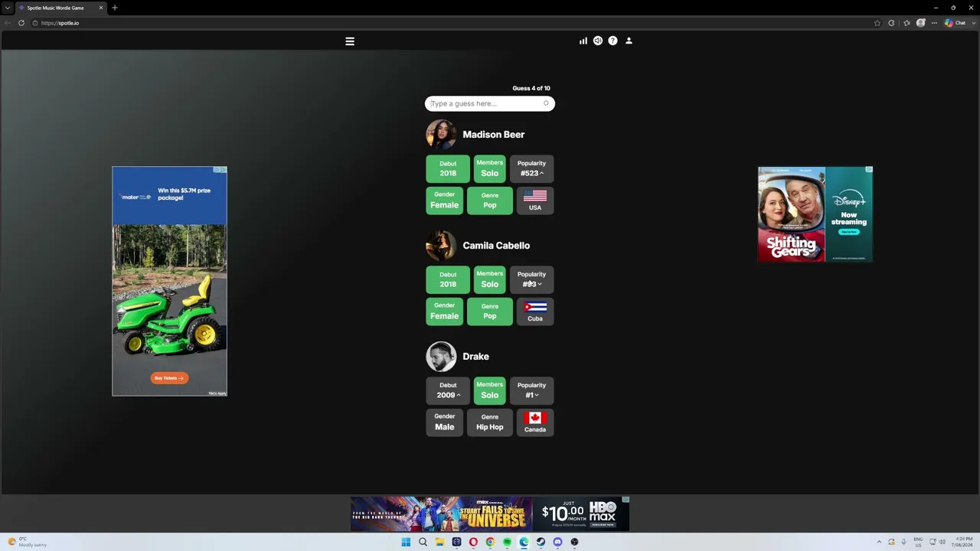Click 'Buy Tickets' on the mower ad

coord(169,378)
